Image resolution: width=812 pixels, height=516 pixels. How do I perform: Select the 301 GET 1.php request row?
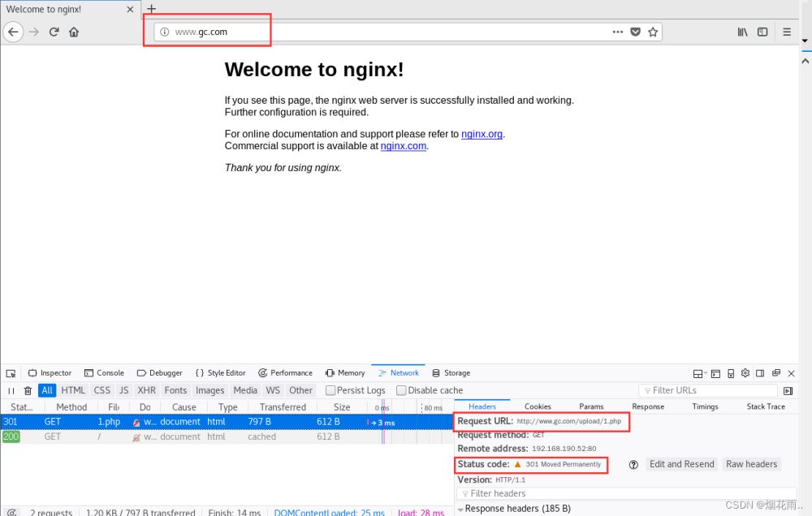[227, 422]
